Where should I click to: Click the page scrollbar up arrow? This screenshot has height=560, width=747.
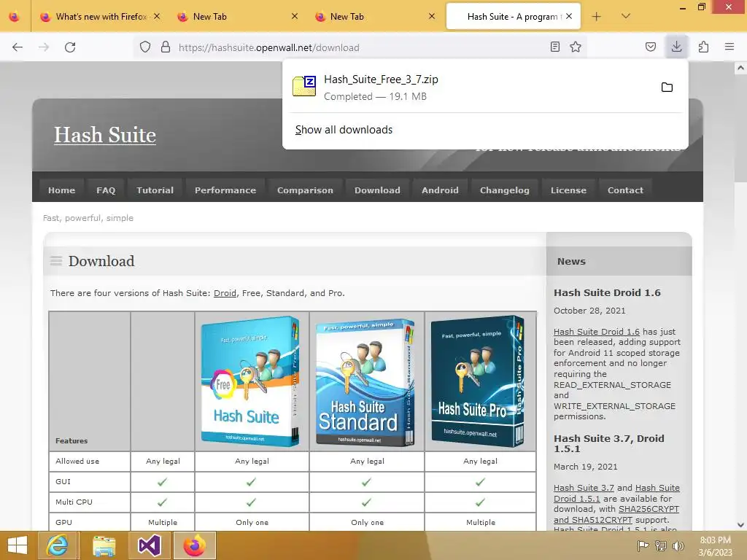(x=741, y=68)
